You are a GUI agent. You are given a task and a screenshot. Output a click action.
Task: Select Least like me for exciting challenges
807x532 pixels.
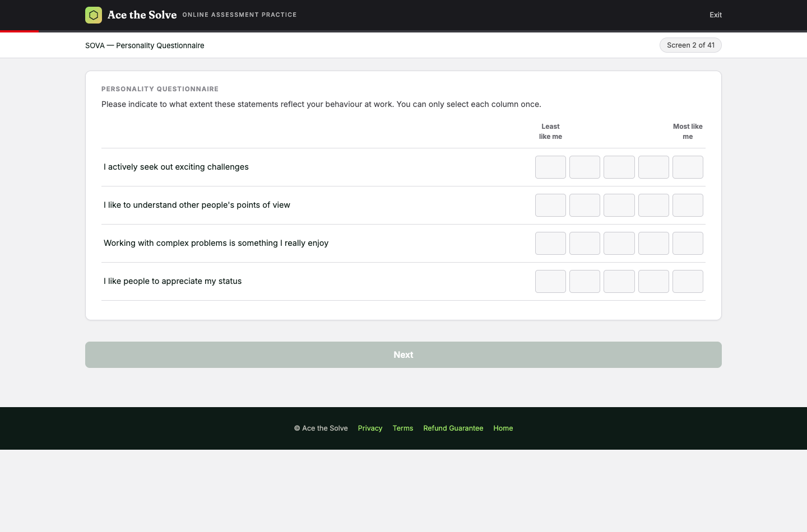(550, 167)
